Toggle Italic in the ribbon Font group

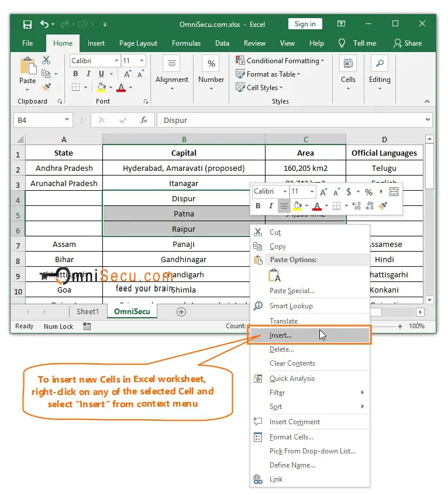click(x=88, y=74)
